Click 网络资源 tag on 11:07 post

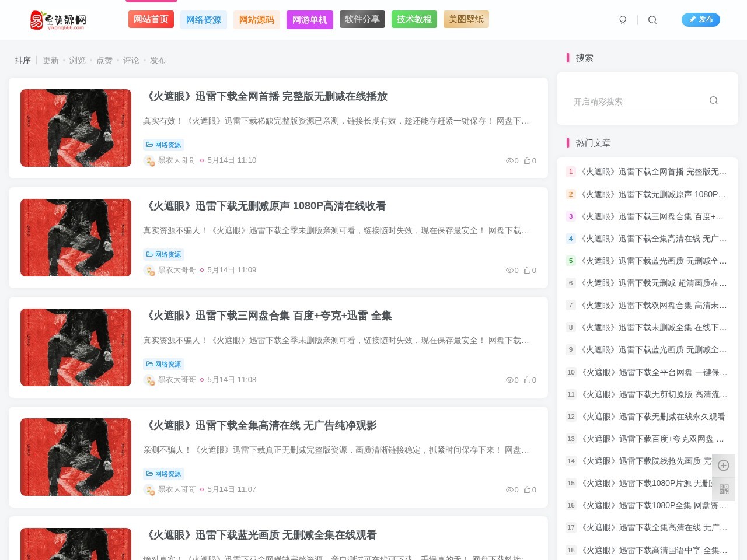163,474
